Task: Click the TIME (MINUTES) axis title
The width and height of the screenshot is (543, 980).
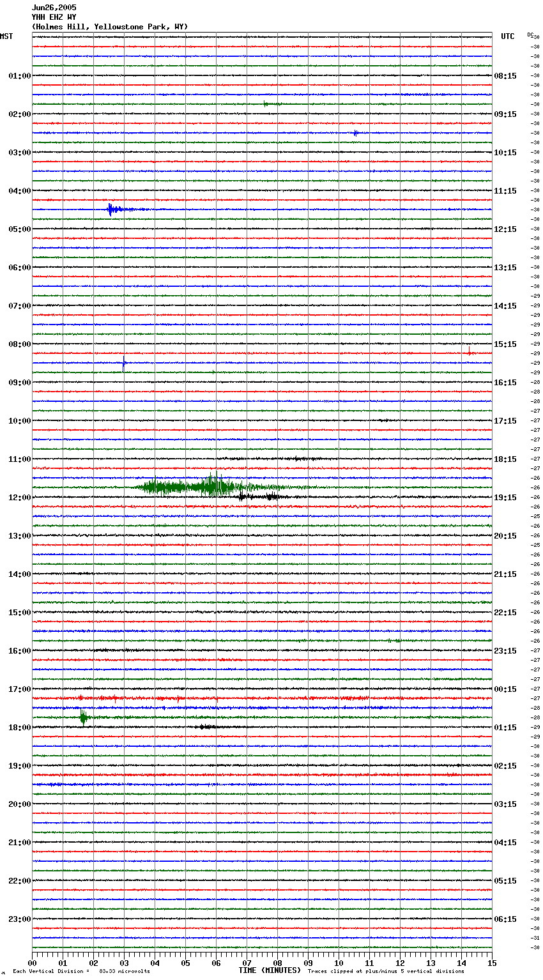Action: click(270, 970)
